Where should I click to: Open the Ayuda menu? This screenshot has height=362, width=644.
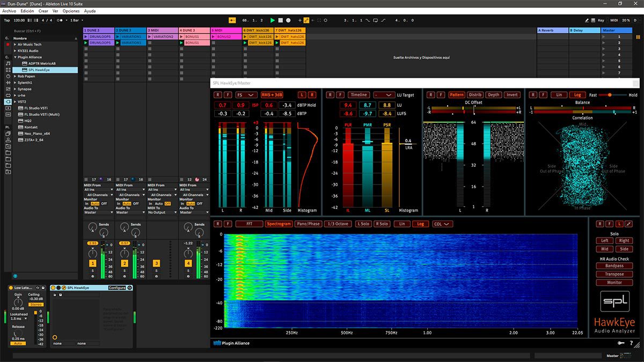(90, 11)
